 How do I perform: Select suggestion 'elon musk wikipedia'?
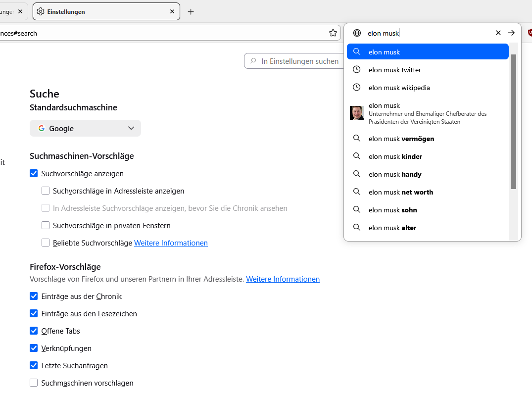(399, 88)
